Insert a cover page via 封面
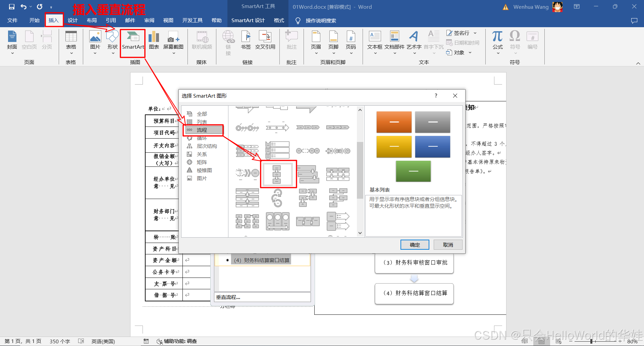The image size is (644, 346). 12,43
